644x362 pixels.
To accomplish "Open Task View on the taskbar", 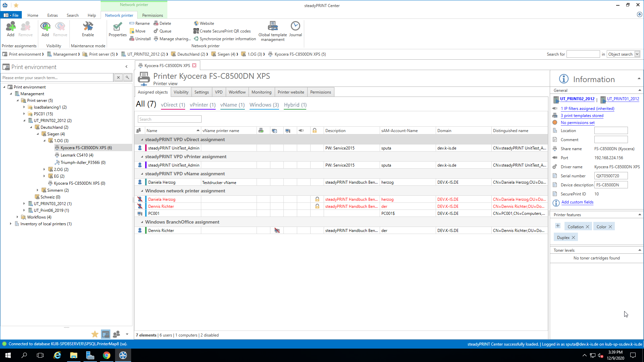I will pos(40,355).
